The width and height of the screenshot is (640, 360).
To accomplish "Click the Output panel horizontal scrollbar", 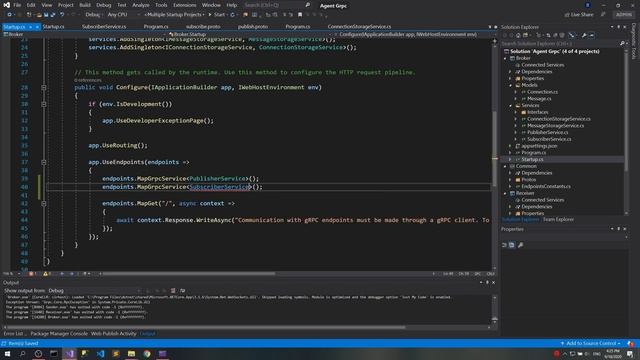I will tap(207, 327).
